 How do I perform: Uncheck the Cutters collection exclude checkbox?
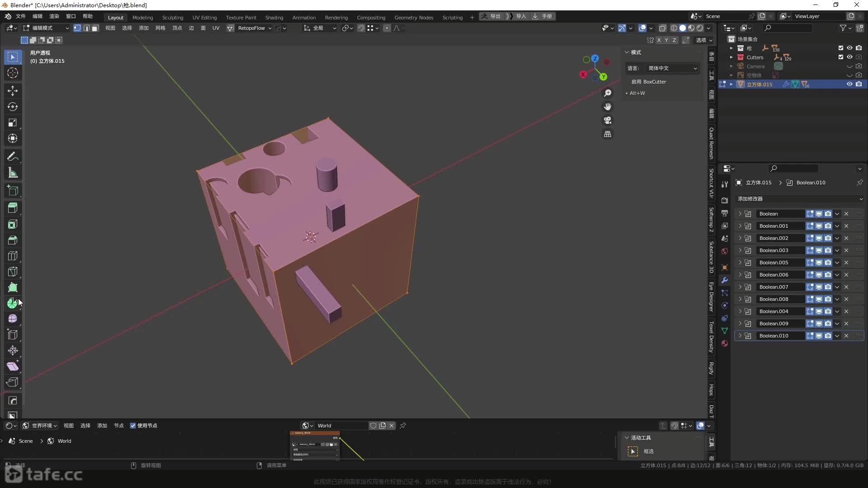pyautogui.click(x=841, y=57)
